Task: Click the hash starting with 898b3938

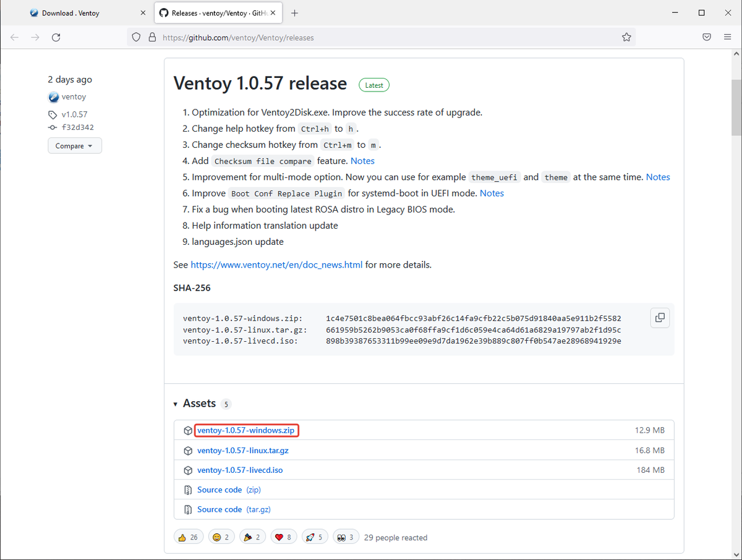Action: pos(474,341)
